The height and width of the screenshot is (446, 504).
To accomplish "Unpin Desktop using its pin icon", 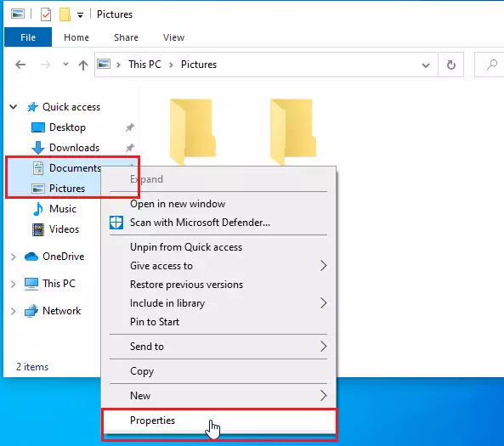I will tap(129, 127).
